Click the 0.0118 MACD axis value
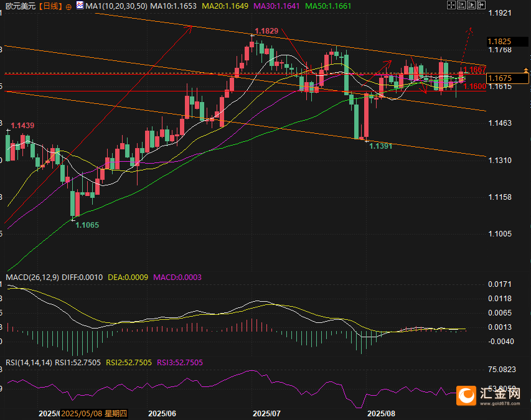Image resolution: width=531 pixels, height=420 pixels. [x=500, y=299]
